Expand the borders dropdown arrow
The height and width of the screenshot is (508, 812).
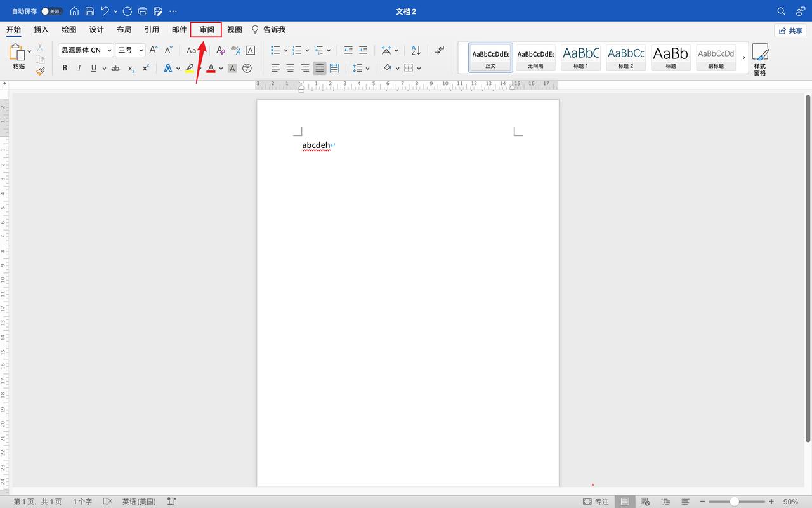pos(419,68)
